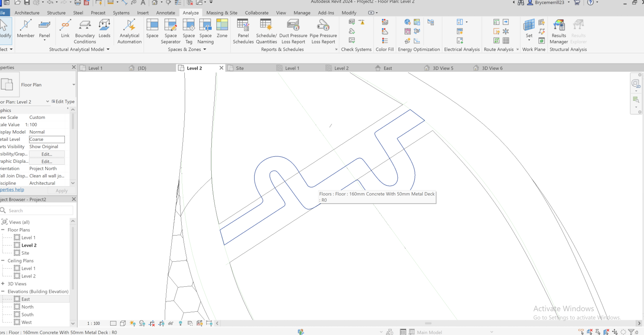This screenshot has height=335, width=644.
Task: Close the Level 2 view tab
Action: (221, 68)
